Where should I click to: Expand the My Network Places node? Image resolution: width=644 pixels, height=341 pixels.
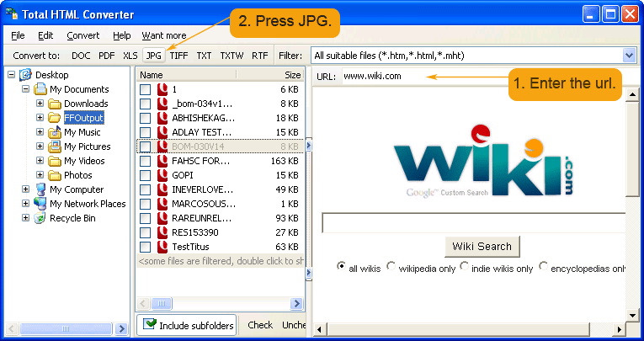pos(25,204)
